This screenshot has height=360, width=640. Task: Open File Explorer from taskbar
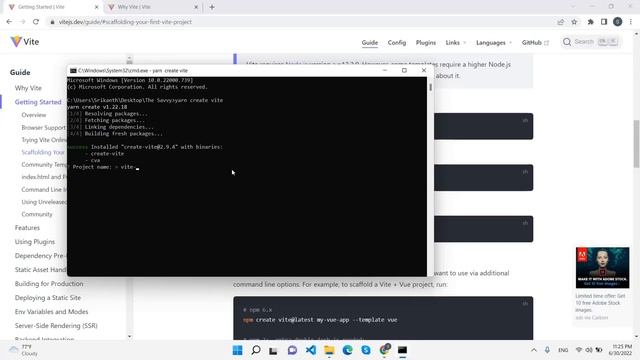pyautogui.click(x=329, y=350)
